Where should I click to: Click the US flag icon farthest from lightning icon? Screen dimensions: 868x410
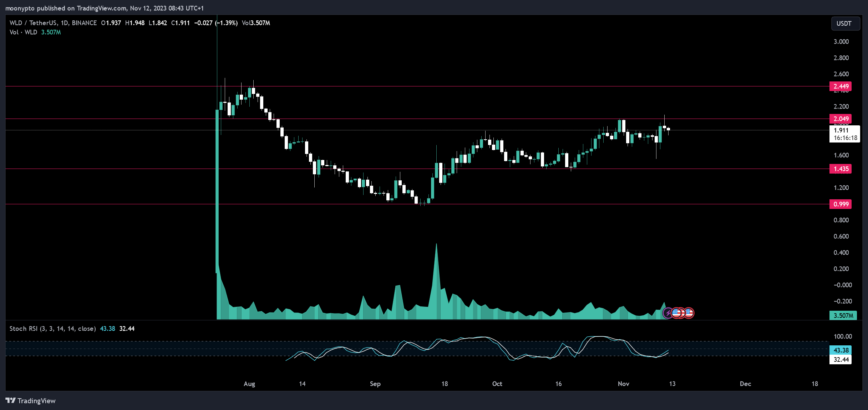coord(689,313)
